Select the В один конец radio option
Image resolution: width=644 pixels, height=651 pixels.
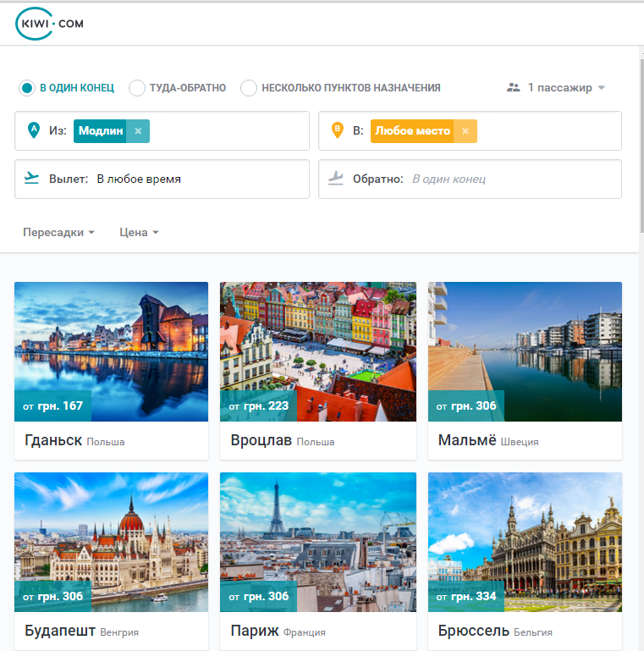(27, 88)
